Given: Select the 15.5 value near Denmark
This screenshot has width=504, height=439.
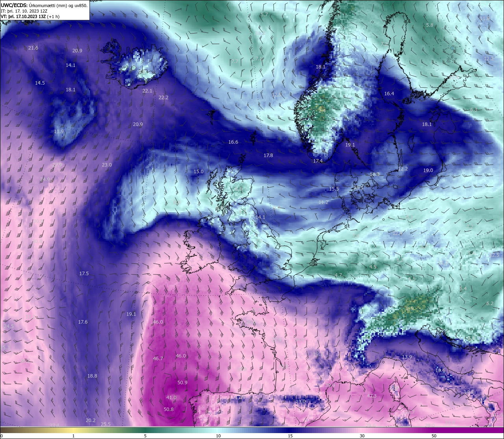Looking at the screenshot, I should point(334,189).
